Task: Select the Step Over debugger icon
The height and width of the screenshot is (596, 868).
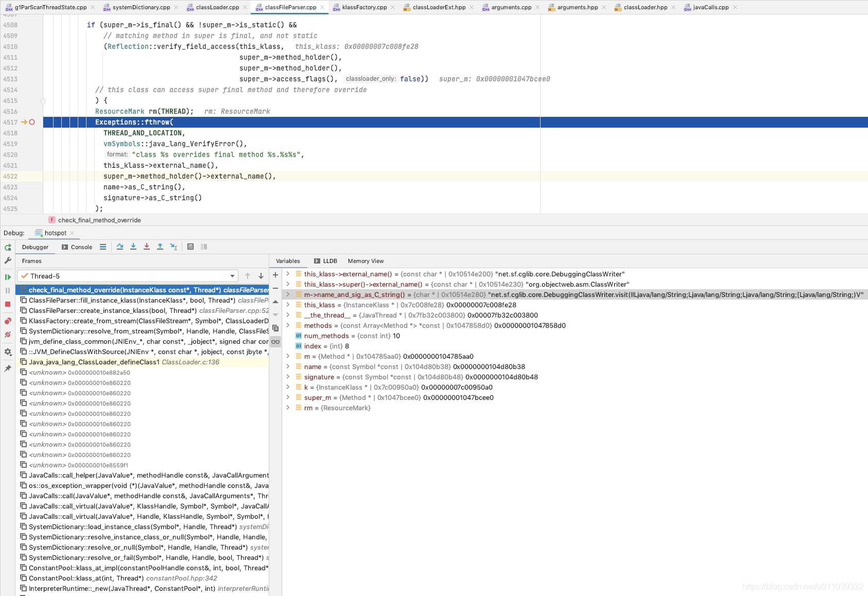Action: tap(120, 247)
